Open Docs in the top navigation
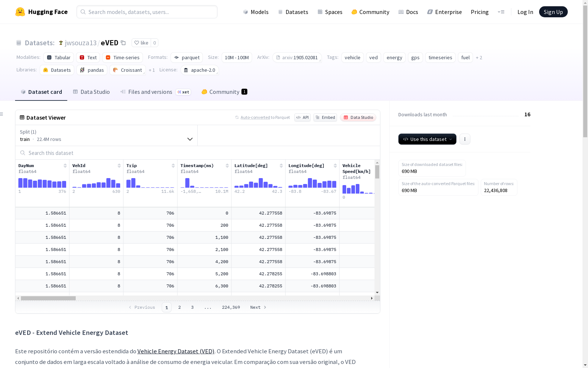This screenshot has height=368, width=588. pyautogui.click(x=408, y=12)
